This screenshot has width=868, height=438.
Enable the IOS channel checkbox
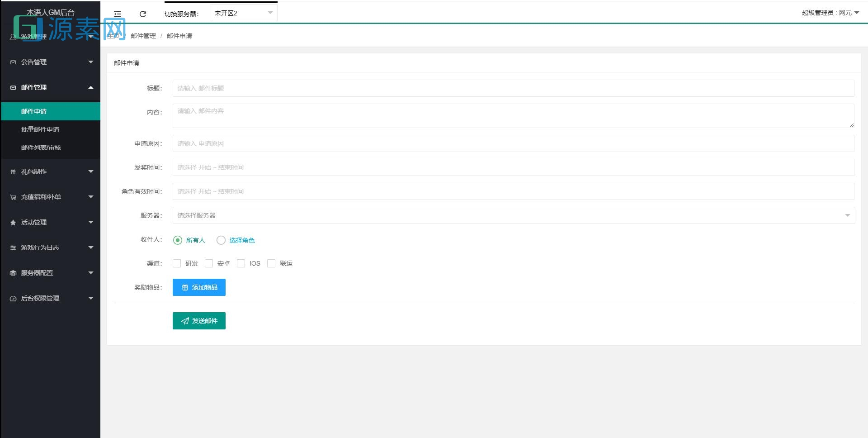(241, 263)
